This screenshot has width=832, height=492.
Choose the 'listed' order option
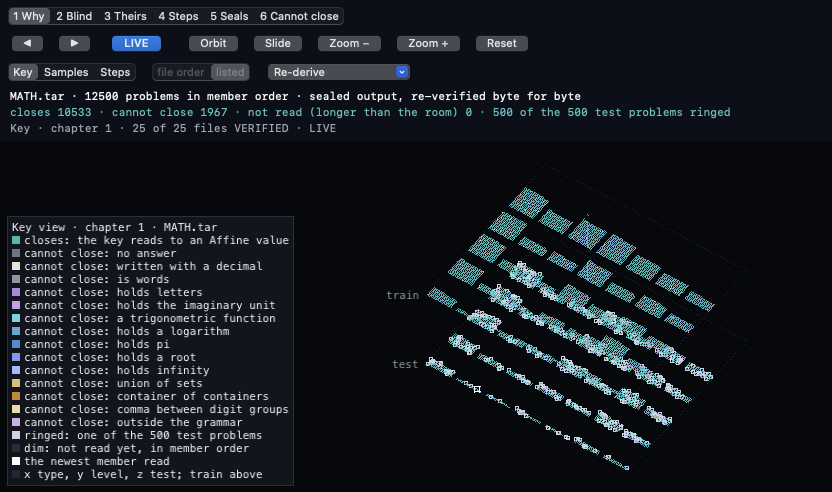tap(230, 72)
